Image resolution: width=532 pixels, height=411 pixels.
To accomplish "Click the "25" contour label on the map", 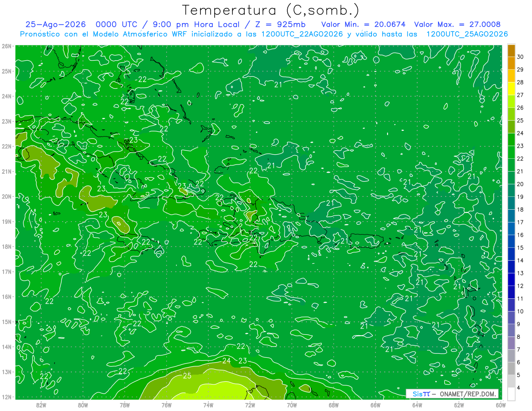I will [x=187, y=376].
